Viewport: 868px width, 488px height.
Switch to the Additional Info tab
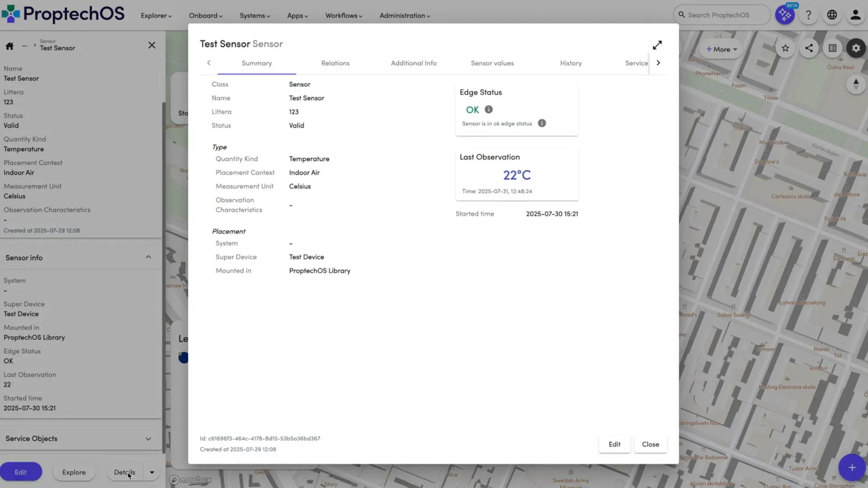(x=414, y=63)
